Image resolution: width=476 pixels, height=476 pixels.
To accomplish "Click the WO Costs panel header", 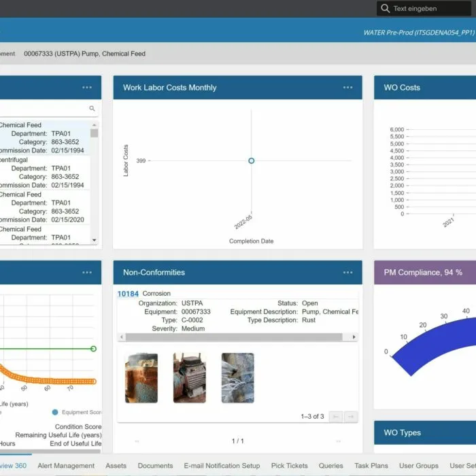I will (x=425, y=88).
